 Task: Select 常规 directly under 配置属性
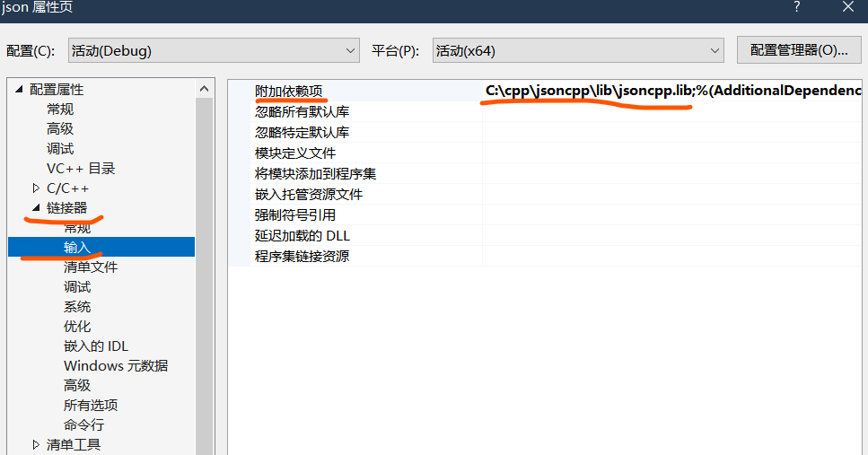(60, 109)
